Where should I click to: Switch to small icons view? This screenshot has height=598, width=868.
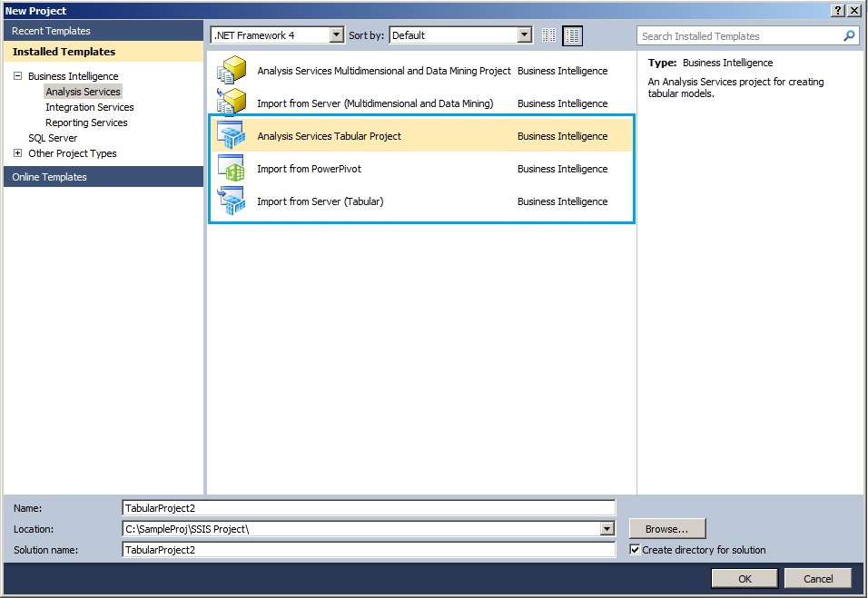[x=548, y=35]
